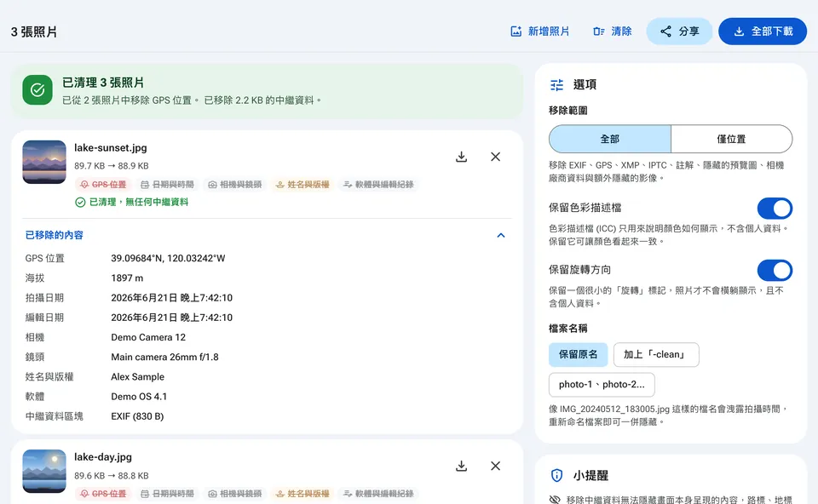Click GPS位置 tag under lake-sunset.jpg
Screen dimensions: 818x504
pyautogui.click(x=103, y=185)
